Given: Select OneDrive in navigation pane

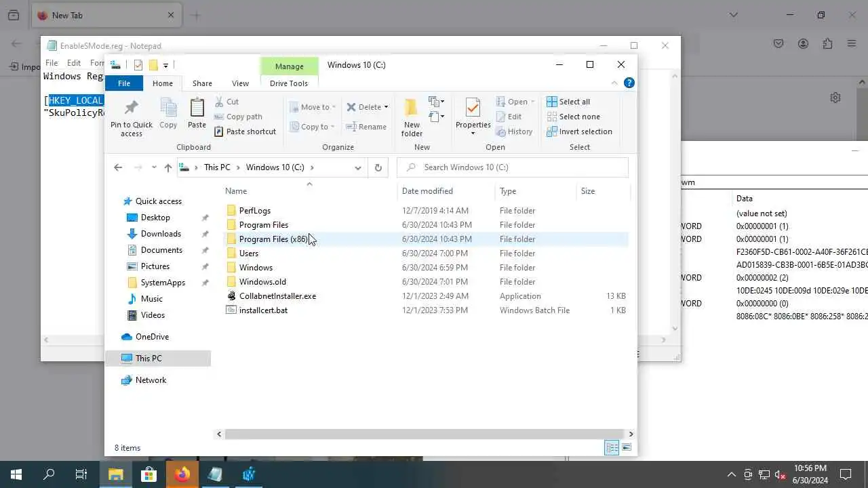Looking at the screenshot, I should click(x=152, y=337).
